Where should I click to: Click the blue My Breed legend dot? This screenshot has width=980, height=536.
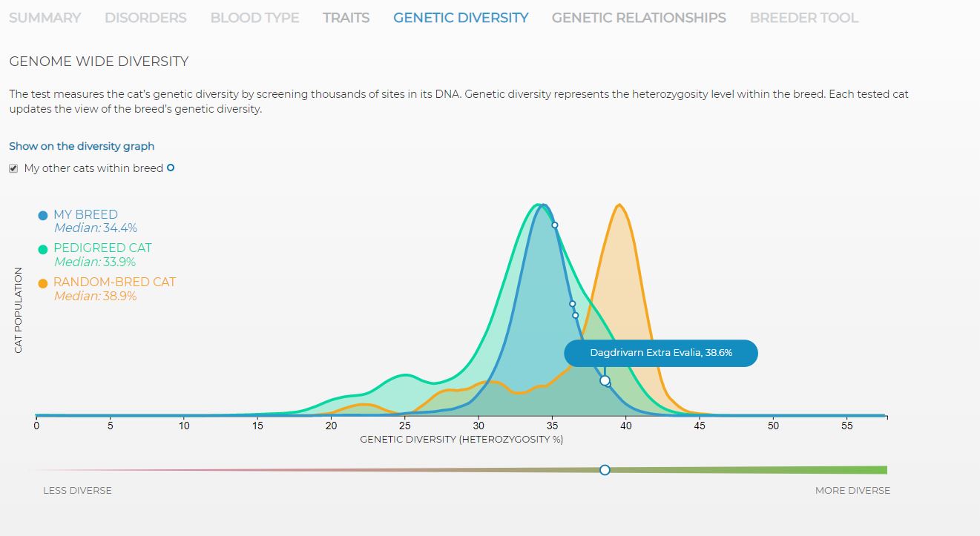tap(43, 216)
